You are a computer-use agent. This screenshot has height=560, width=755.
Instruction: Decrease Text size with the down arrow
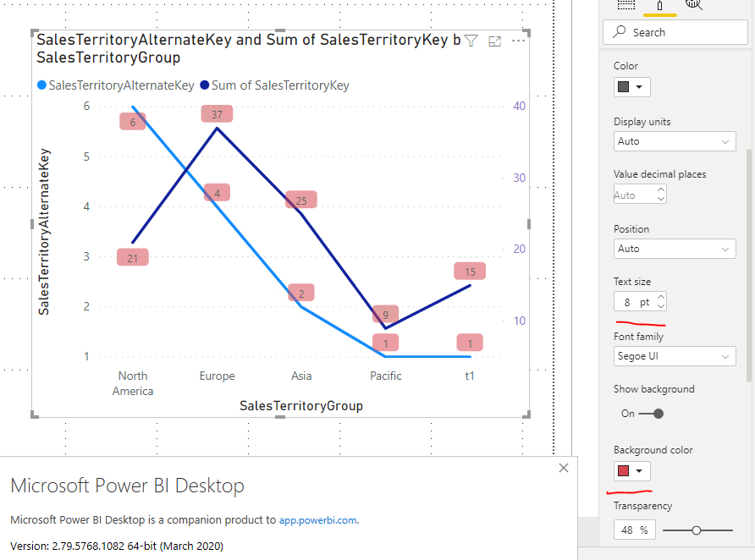[x=660, y=306]
